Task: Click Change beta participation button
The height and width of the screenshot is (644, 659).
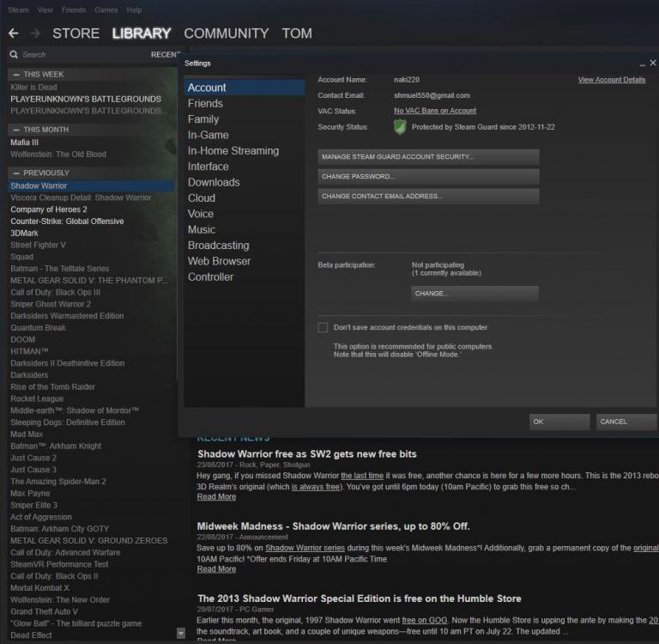Action: pos(475,294)
